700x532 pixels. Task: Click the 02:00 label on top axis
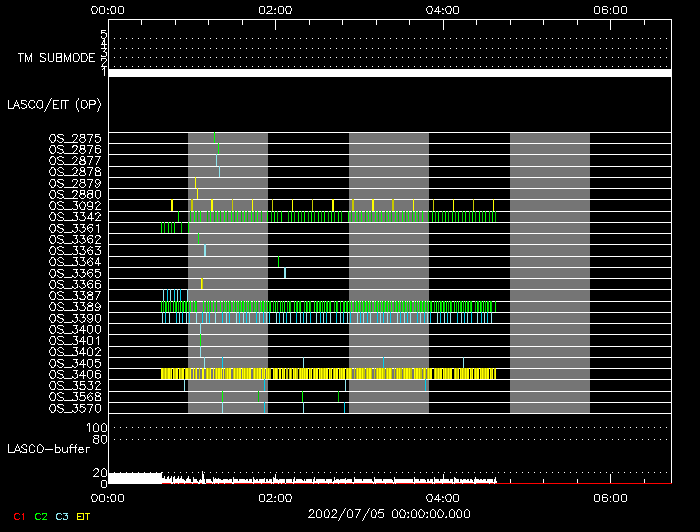point(275,10)
